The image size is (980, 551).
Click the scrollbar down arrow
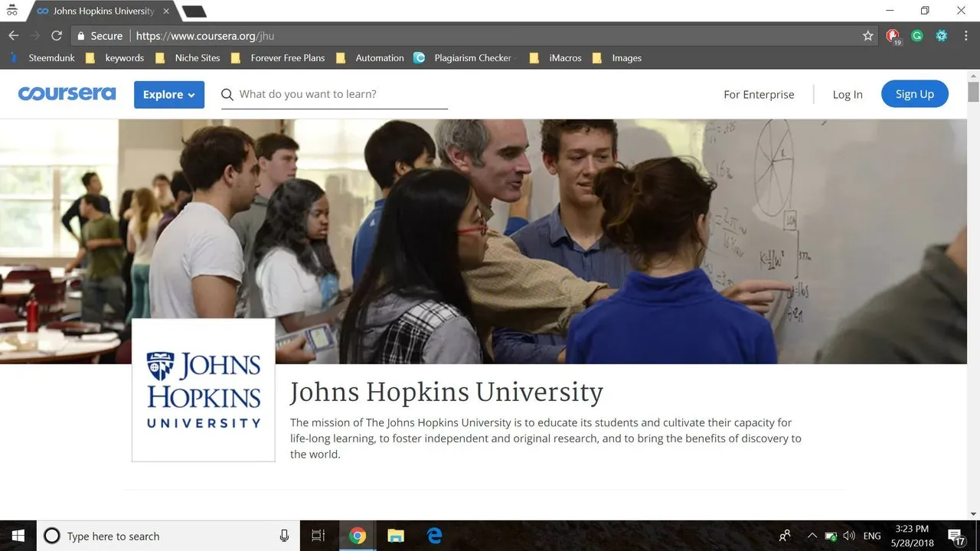[973, 514]
